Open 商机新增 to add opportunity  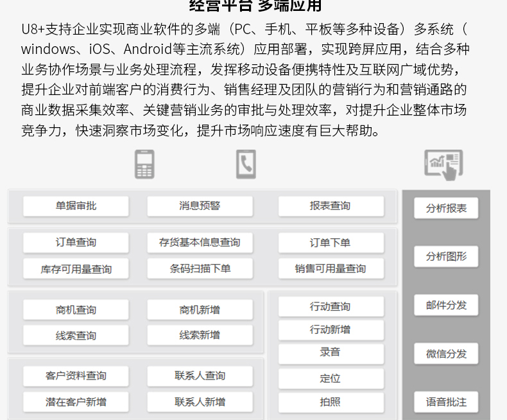(200, 310)
